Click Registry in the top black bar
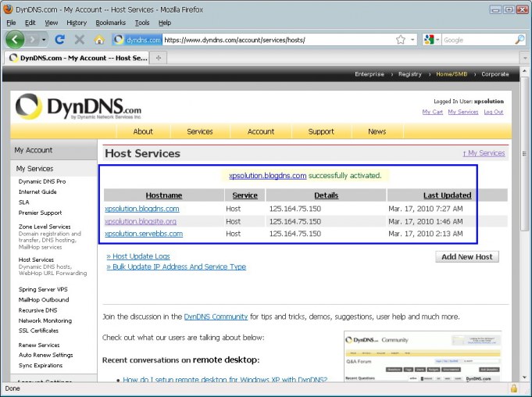The width and height of the screenshot is (532, 397). point(410,74)
